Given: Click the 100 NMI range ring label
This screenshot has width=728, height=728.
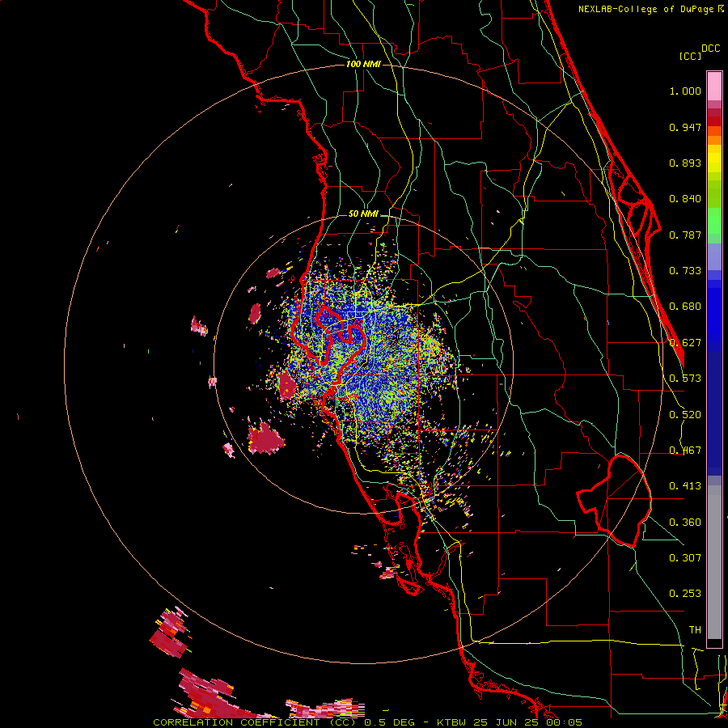Looking at the screenshot, I should pos(363,64).
